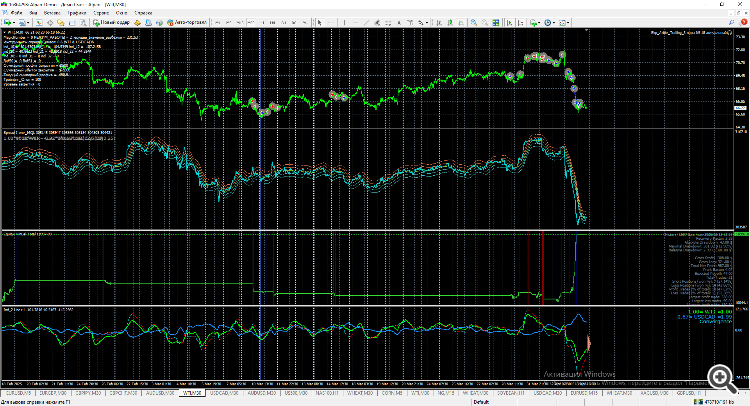Open the Вставка menu
750x406 pixels.
tap(52, 13)
